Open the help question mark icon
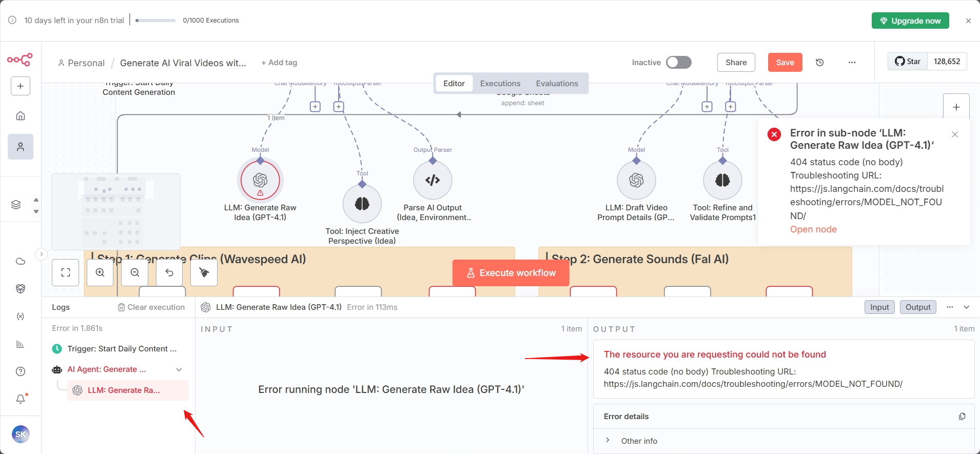 pos(21,371)
